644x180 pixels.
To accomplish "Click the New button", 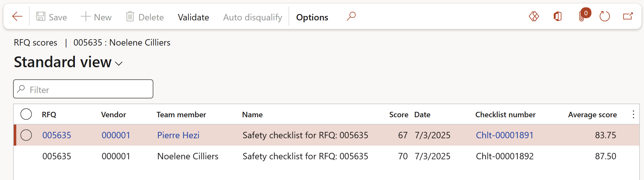I will 96,17.
